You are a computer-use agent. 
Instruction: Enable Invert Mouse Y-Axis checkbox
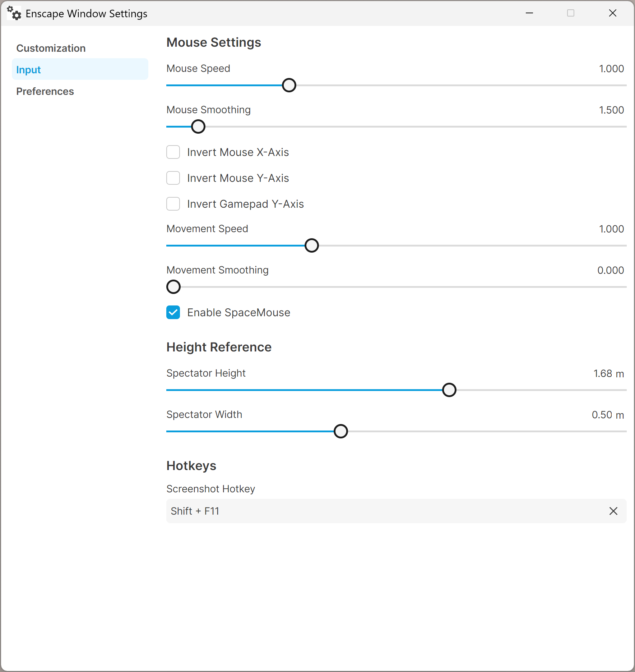click(173, 178)
